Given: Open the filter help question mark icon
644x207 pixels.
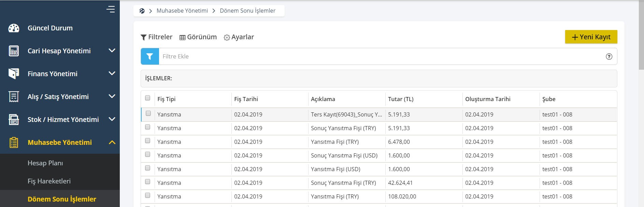Looking at the screenshot, I should point(609,57).
